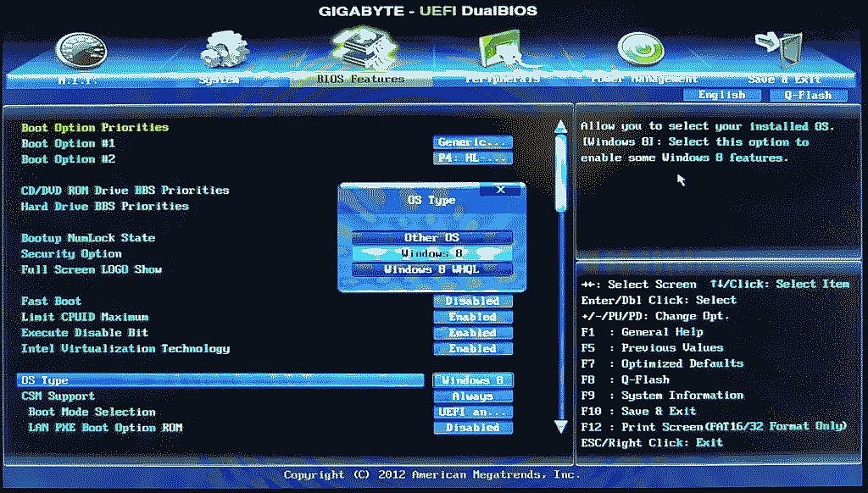Open the Boot Option #2 value dropdown
This screenshot has height=493, width=868.
[x=472, y=158]
